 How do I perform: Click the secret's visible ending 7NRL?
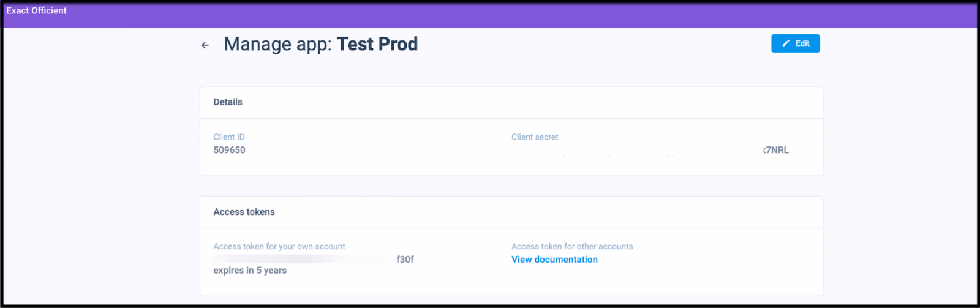(777, 150)
